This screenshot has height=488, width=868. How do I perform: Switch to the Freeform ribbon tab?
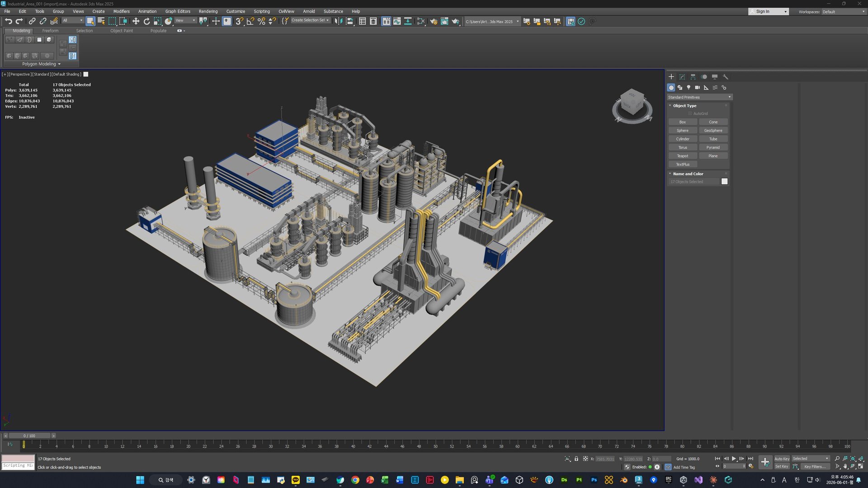pos(50,31)
